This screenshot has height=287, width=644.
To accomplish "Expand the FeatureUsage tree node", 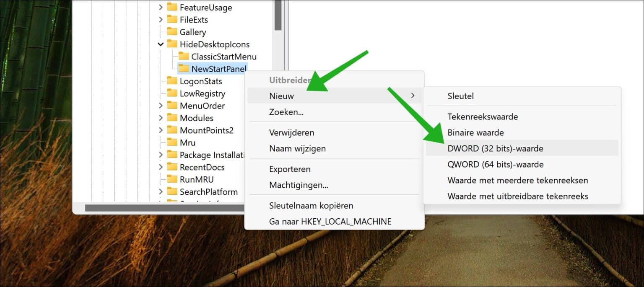I will (x=161, y=7).
